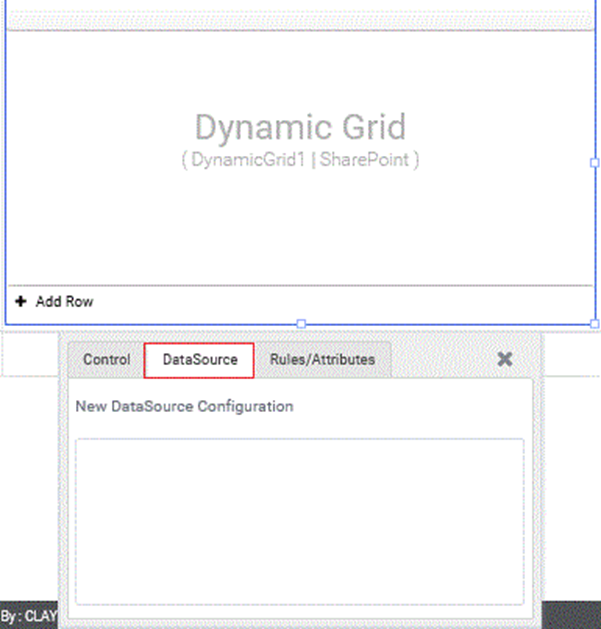601x629 pixels.
Task: Select the Dynamic Grid title text
Action: [x=300, y=127]
